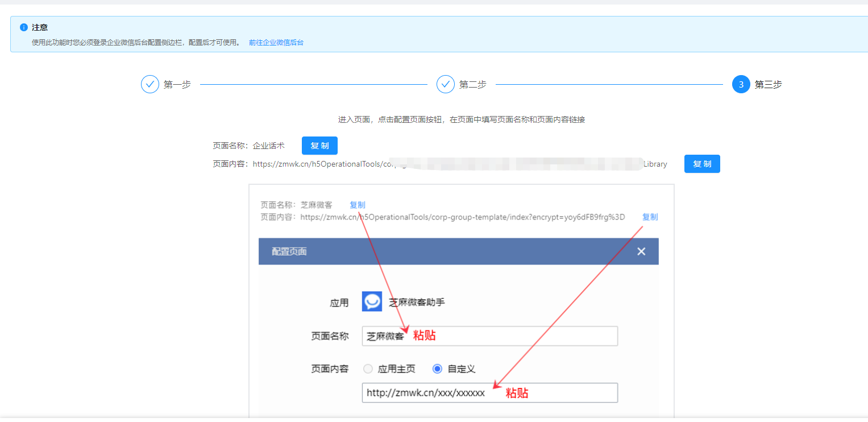This screenshot has height=422, width=868.
Task: Select the 第二步 checkmark circle icon
Action: pyautogui.click(x=446, y=84)
